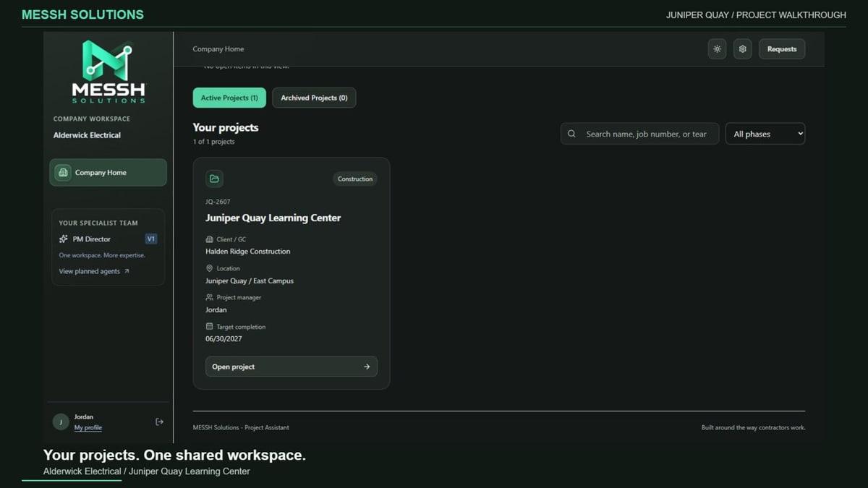Toggle the light/dark theme sun icon
The image size is (868, 488).
pos(717,49)
